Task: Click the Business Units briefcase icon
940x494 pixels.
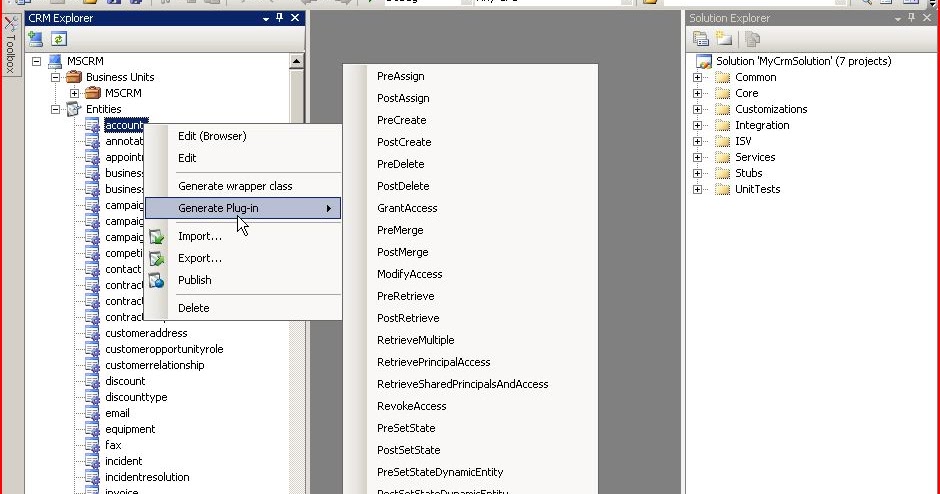Action: [74, 77]
